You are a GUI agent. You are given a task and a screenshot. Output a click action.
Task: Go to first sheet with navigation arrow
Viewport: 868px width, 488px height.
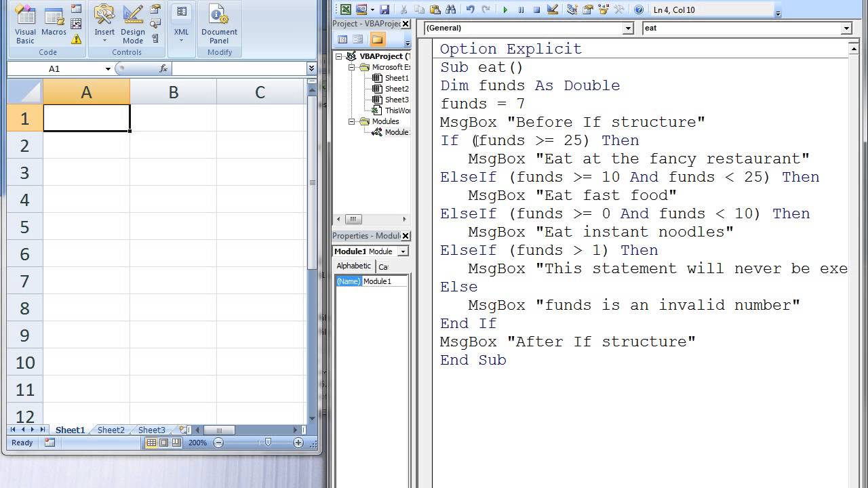14,430
